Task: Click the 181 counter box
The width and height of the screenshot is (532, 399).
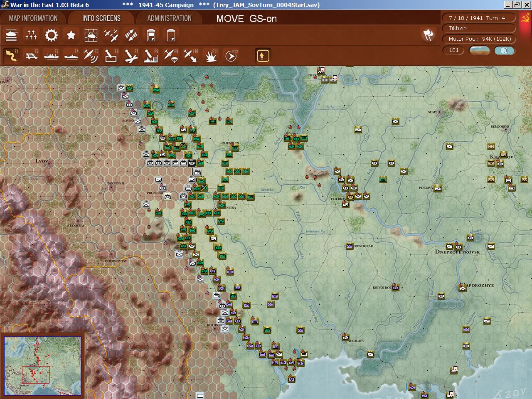Action: (454, 50)
